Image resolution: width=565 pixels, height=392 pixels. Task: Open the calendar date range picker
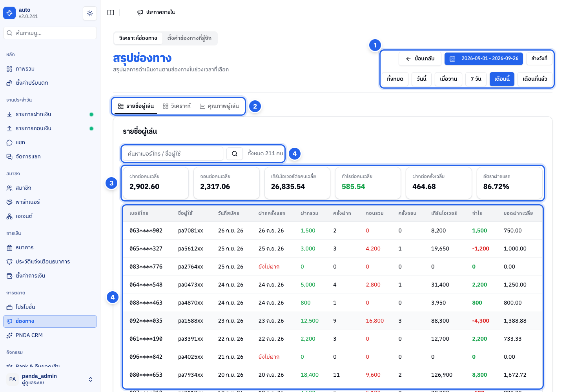click(483, 59)
